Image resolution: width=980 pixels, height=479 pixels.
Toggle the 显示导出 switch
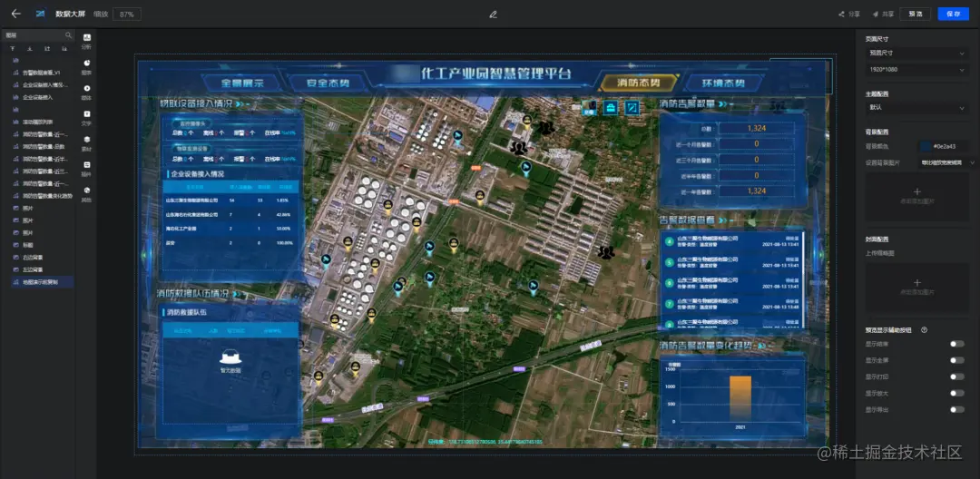[x=956, y=410]
